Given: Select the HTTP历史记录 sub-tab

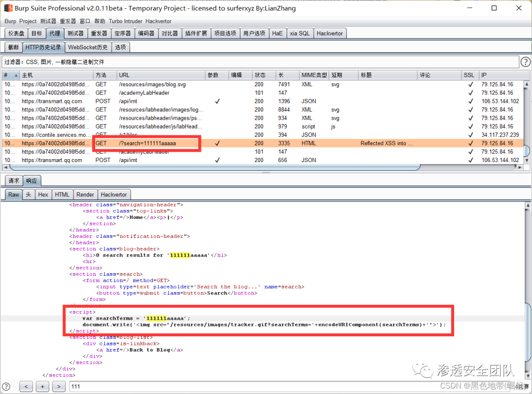Looking at the screenshot, I should click(x=43, y=47).
